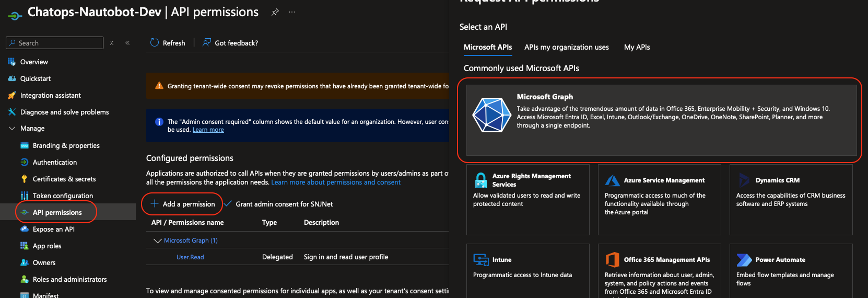Click the Power Automate logo icon
Viewport: 868px width, 298px height.
(744, 260)
